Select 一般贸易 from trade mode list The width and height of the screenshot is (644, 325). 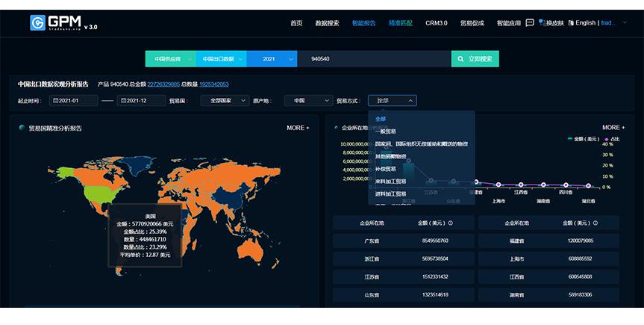click(386, 131)
